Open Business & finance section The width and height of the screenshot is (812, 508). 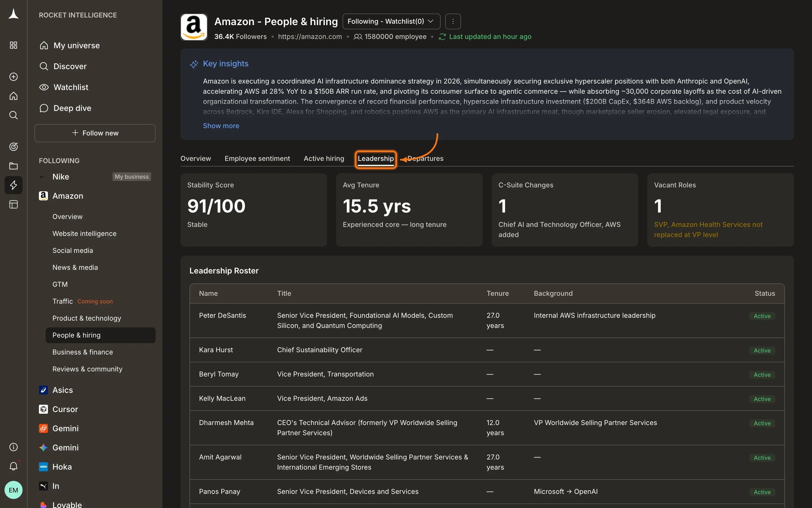83,352
